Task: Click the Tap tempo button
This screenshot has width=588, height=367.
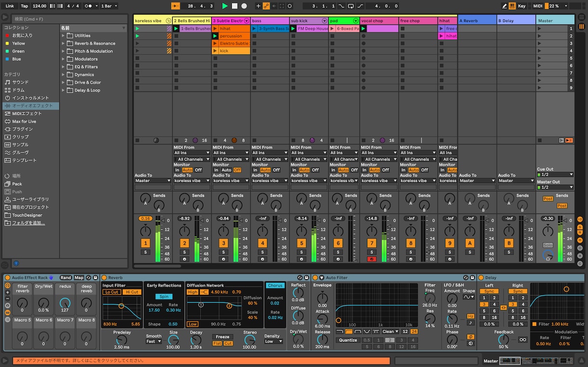Action: (24, 6)
